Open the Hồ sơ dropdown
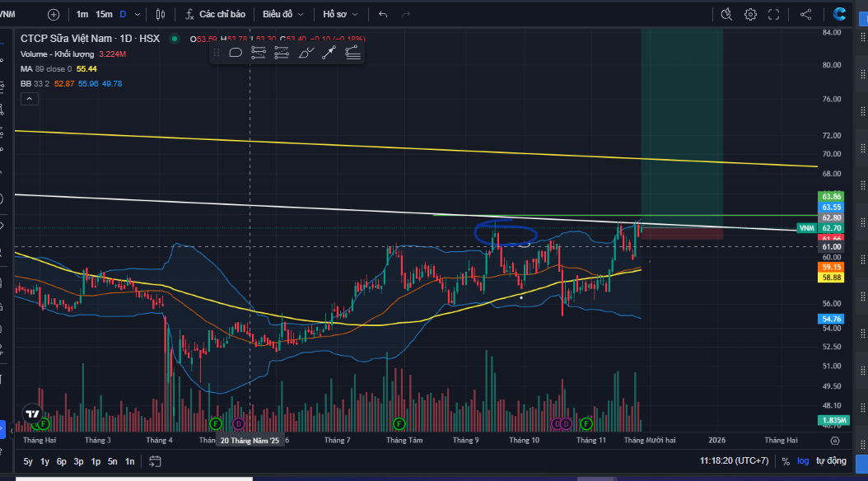The width and height of the screenshot is (868, 481). 340,14
